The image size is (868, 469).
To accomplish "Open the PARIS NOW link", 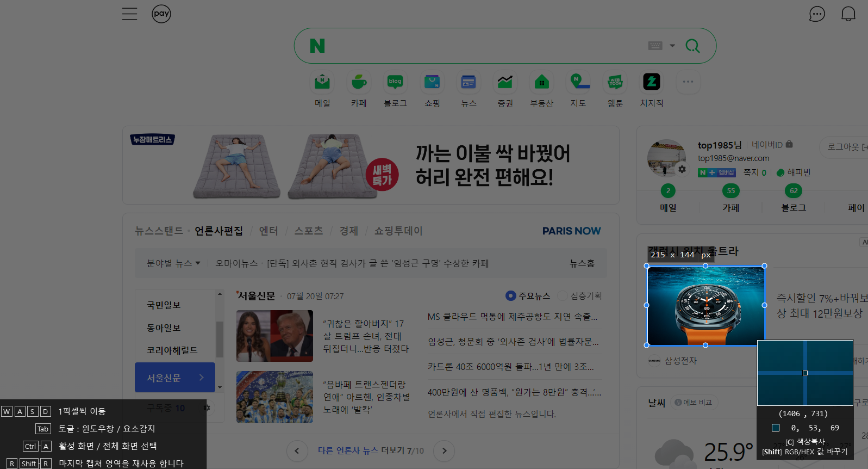I will click(571, 231).
